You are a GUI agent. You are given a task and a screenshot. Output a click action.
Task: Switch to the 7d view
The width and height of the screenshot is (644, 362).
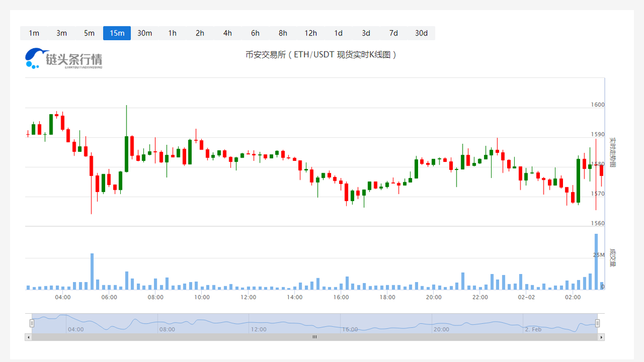click(393, 33)
